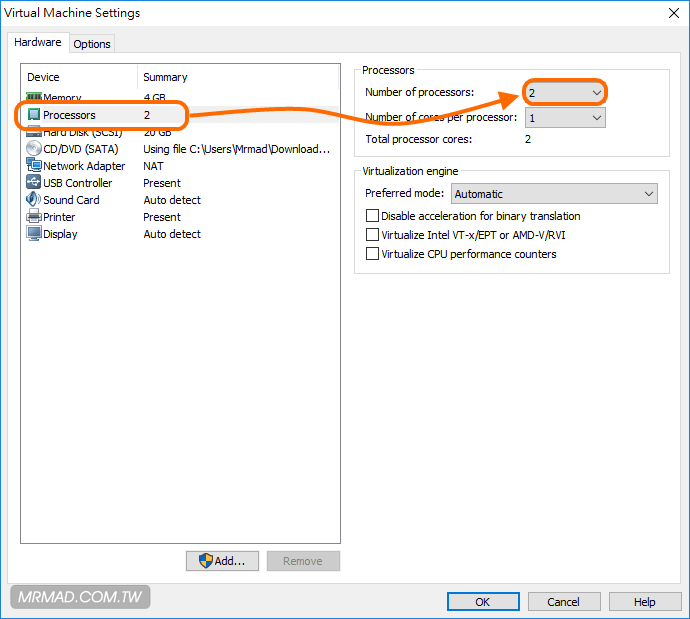The height and width of the screenshot is (619, 690).
Task: Check Virtualize Intel VT-x/EPT or AMD-V/RVI
Action: tap(373, 235)
